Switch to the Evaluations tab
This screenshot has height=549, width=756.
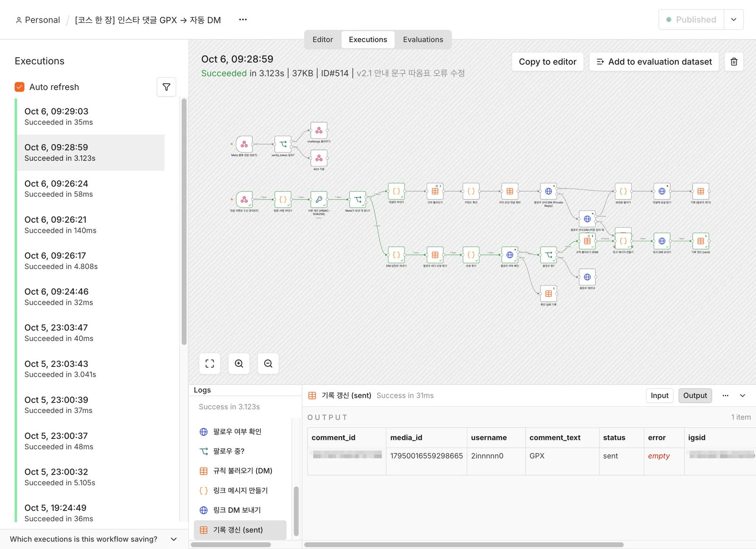(423, 40)
